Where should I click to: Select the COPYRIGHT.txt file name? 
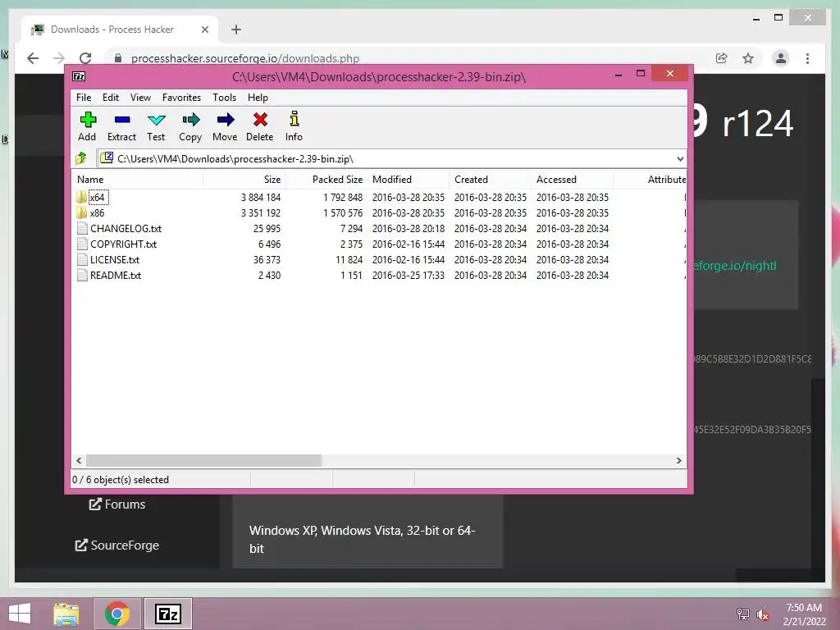123,244
